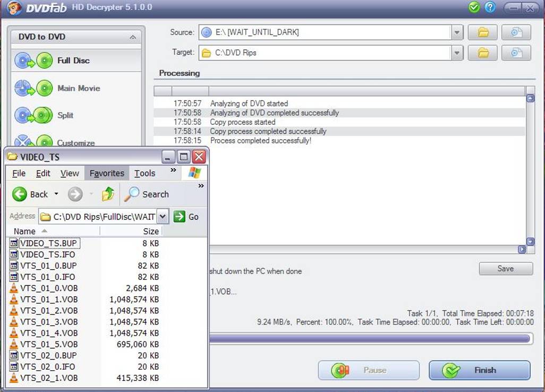Click the copy progress bar

pos(370,338)
